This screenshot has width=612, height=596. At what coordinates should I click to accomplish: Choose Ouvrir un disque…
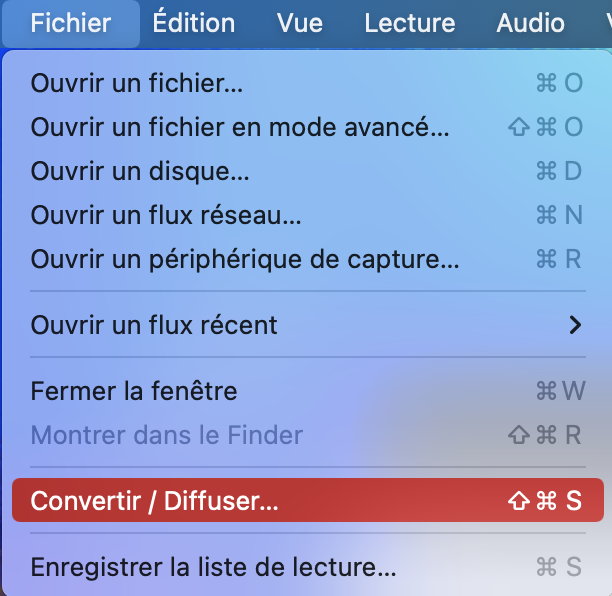(140, 171)
